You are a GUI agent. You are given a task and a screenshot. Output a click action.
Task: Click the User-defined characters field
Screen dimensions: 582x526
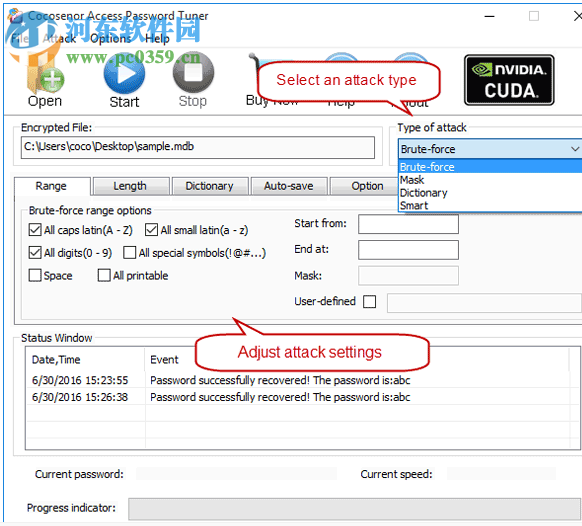(x=484, y=303)
